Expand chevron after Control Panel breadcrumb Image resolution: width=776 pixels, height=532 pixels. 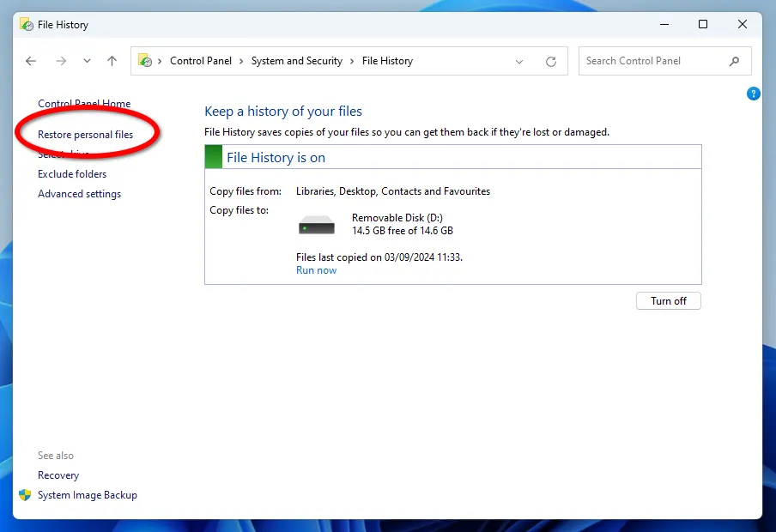pyautogui.click(x=241, y=61)
